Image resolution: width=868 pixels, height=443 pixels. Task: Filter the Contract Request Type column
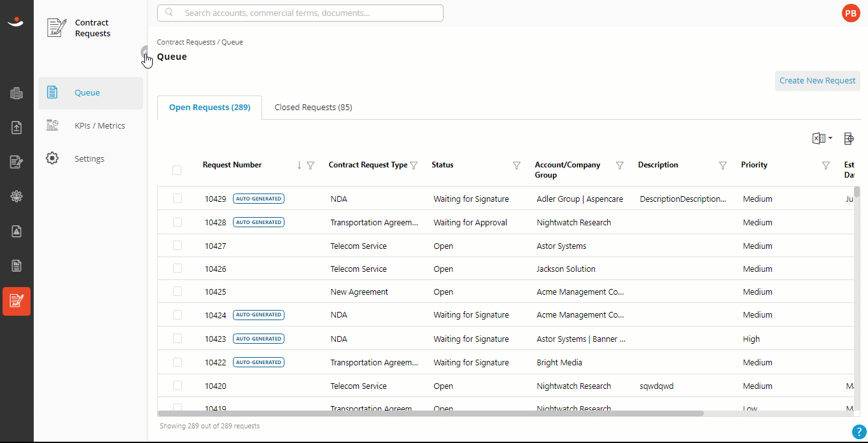click(x=414, y=165)
